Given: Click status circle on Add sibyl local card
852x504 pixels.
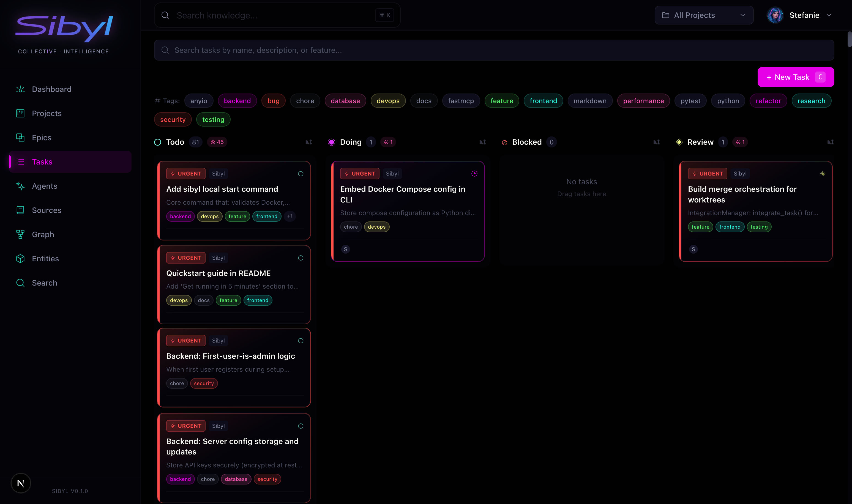Looking at the screenshot, I should [x=301, y=174].
